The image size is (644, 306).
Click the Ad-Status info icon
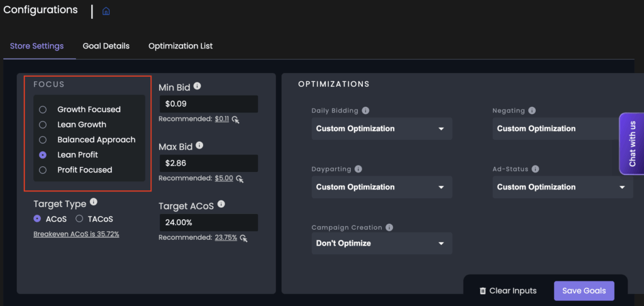(535, 169)
